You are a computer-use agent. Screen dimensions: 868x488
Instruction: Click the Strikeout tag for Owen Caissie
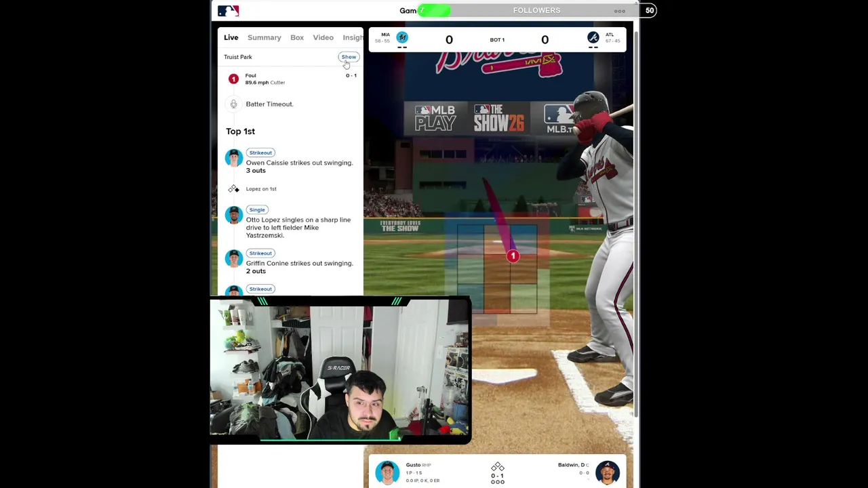pos(260,152)
